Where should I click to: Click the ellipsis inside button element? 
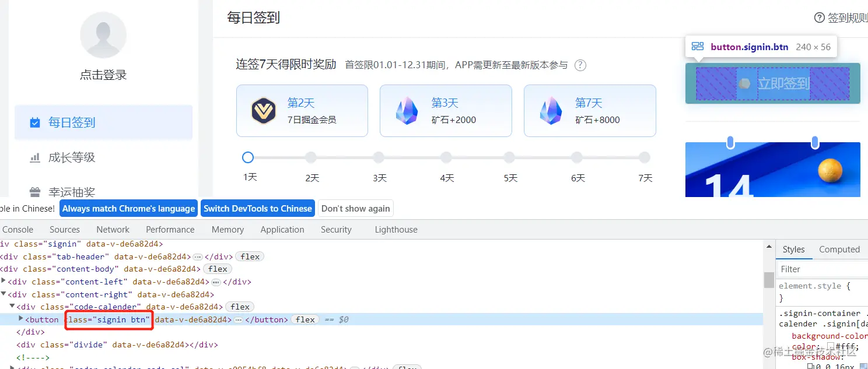tap(239, 319)
